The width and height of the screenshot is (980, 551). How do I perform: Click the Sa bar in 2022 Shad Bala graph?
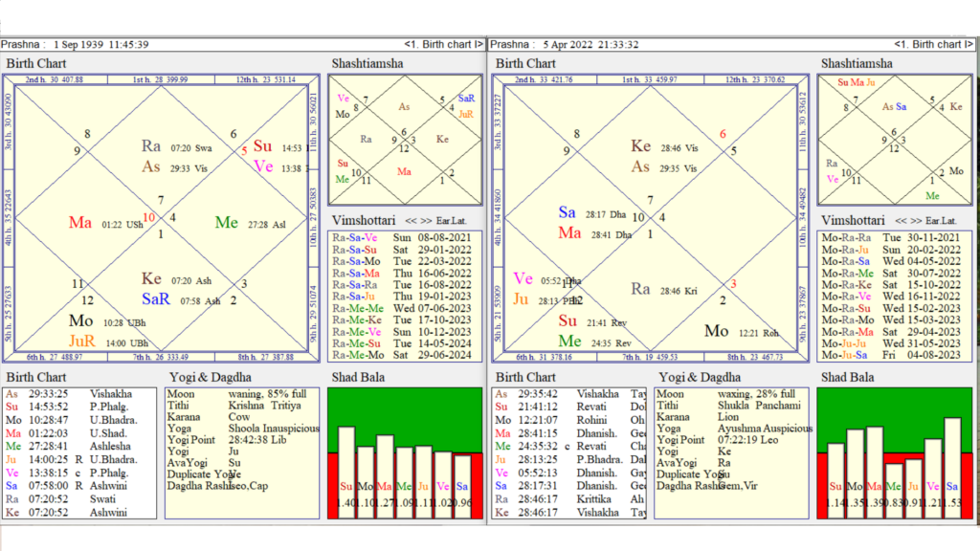[952, 468]
